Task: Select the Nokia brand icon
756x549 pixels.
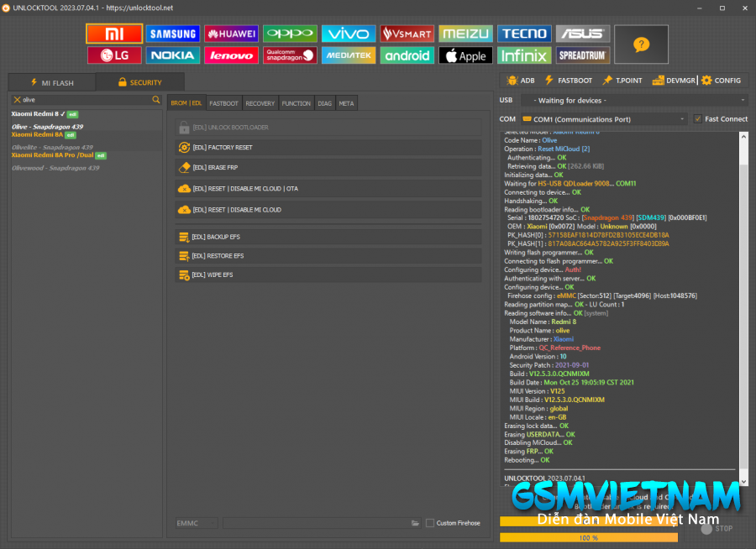Action: [172, 55]
